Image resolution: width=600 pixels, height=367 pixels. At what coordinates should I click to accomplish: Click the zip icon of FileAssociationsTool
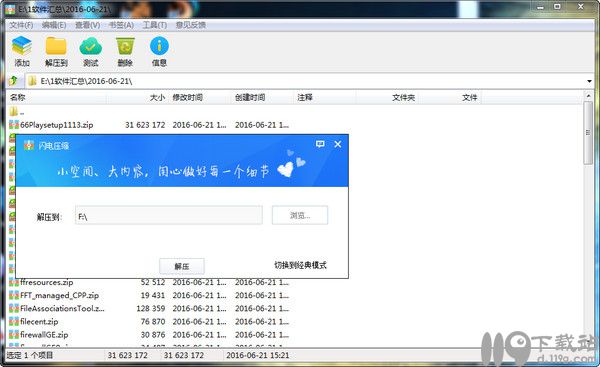(x=14, y=308)
